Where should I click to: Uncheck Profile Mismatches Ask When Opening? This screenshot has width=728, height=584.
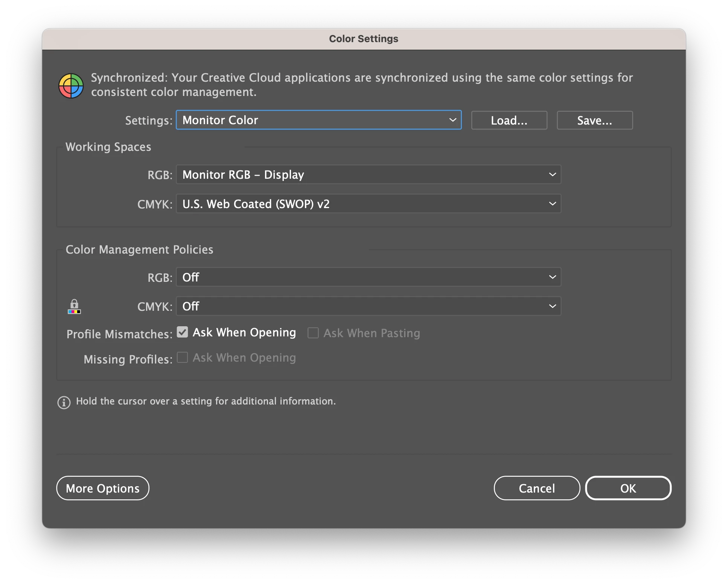183,332
